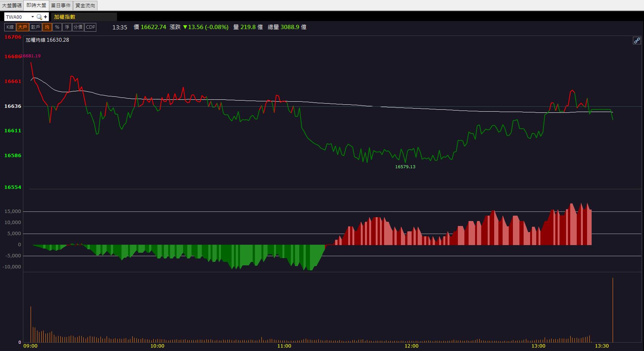Expand the TWA00 symbol dropdown arrow
The height and width of the screenshot is (351, 644).
point(32,17)
